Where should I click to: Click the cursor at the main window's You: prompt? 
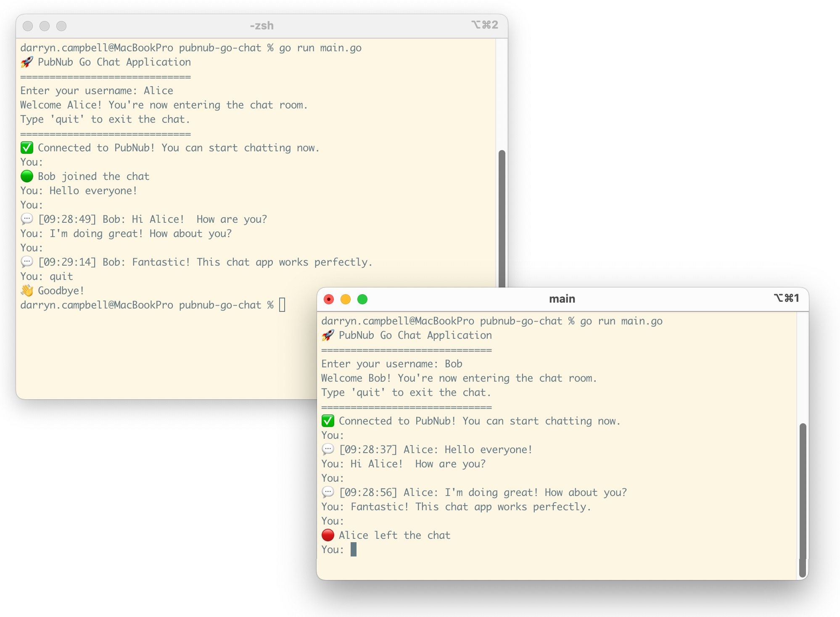(x=354, y=549)
